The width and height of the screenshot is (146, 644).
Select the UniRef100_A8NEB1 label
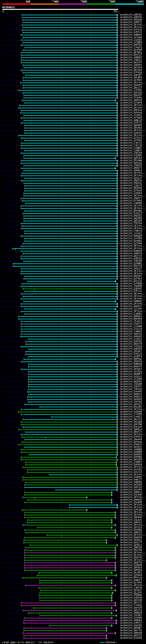tap(131, 301)
